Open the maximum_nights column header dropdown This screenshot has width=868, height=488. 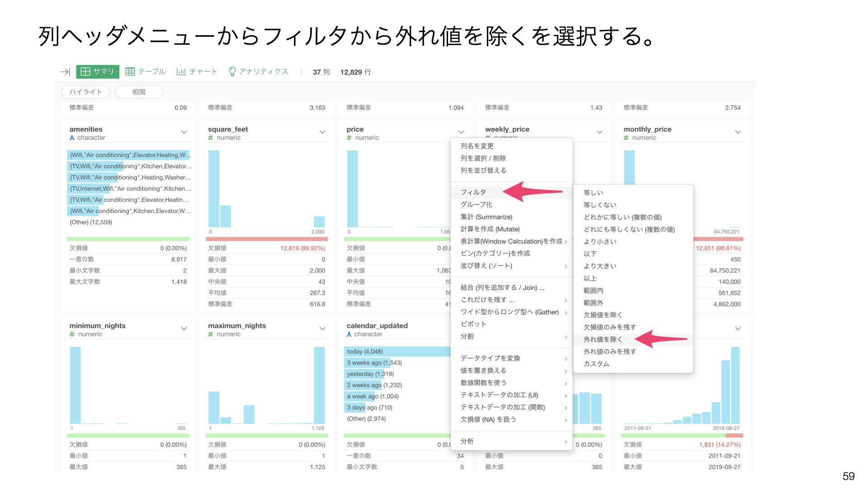pyautogui.click(x=322, y=328)
